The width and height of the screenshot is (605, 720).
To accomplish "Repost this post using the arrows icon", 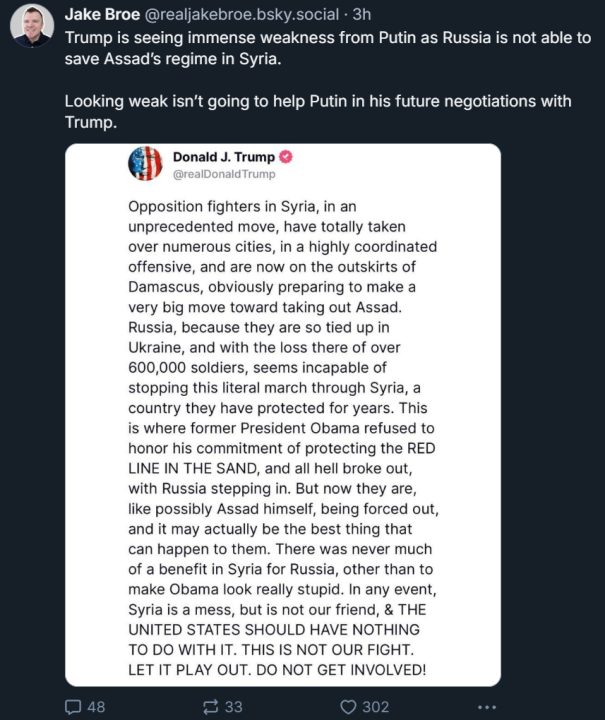I will point(211,707).
